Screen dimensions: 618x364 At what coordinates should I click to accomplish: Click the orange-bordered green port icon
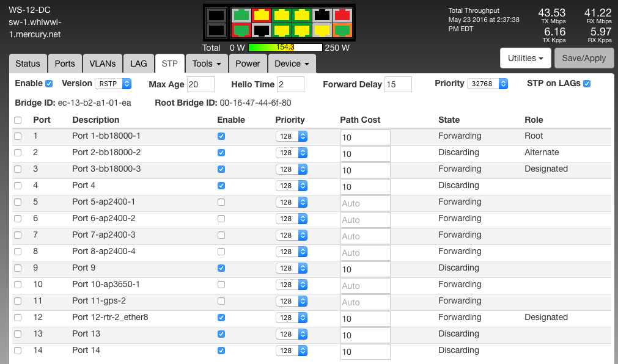(342, 29)
